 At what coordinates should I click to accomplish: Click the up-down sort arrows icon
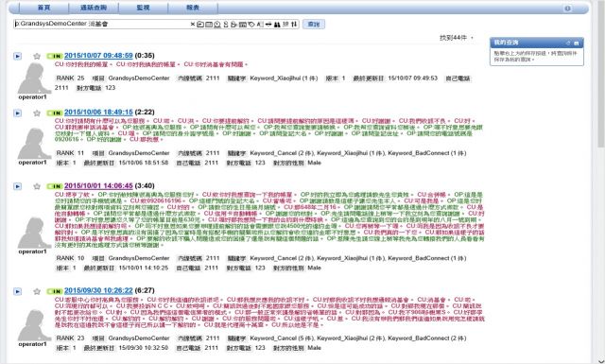click(x=294, y=24)
